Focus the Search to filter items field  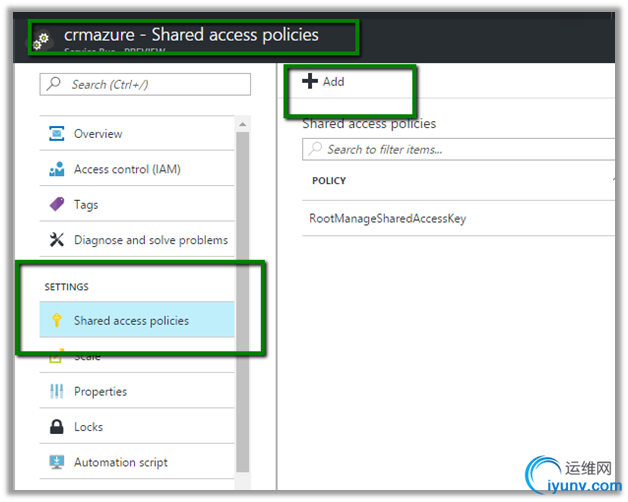[x=459, y=149]
